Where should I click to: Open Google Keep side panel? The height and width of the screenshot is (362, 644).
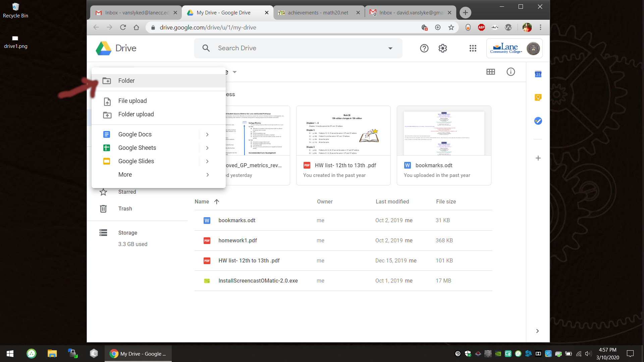(538, 98)
